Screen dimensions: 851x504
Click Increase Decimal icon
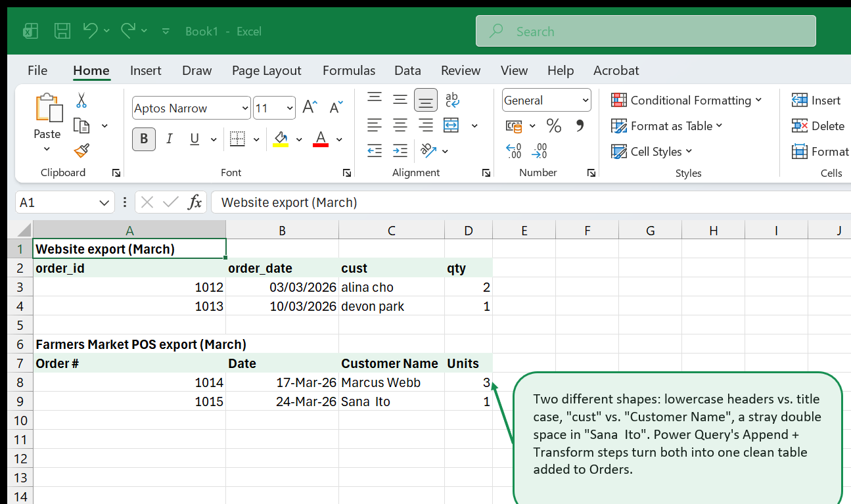coord(514,151)
